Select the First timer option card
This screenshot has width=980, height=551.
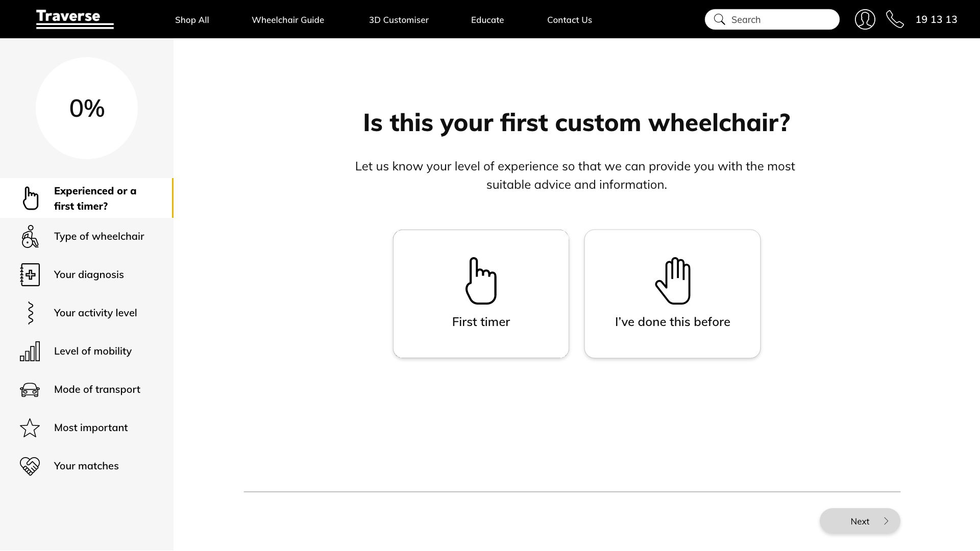(x=481, y=294)
